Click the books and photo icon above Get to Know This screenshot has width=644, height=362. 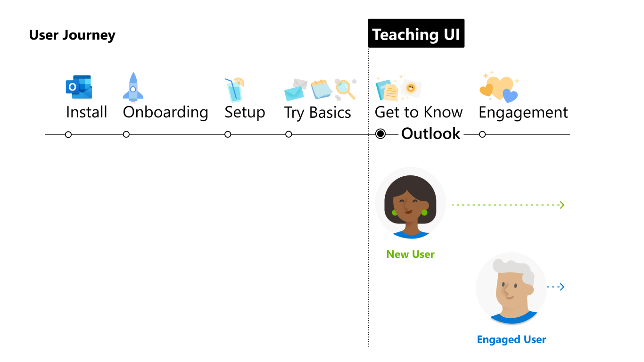pos(398,88)
